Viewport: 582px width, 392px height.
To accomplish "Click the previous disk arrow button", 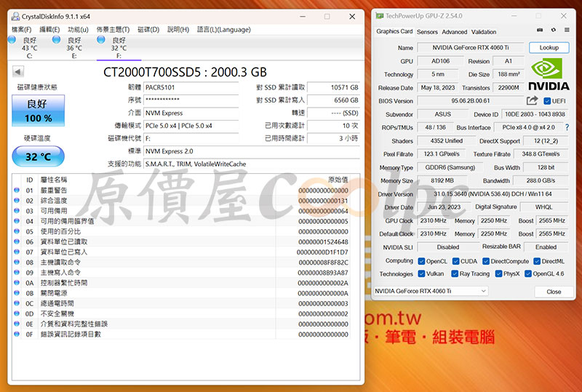I will (18, 71).
